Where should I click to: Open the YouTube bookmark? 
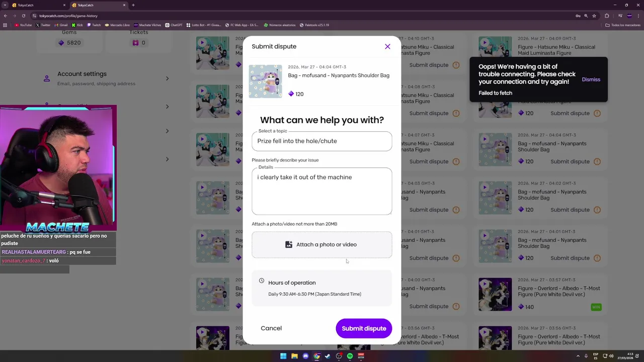point(23,25)
